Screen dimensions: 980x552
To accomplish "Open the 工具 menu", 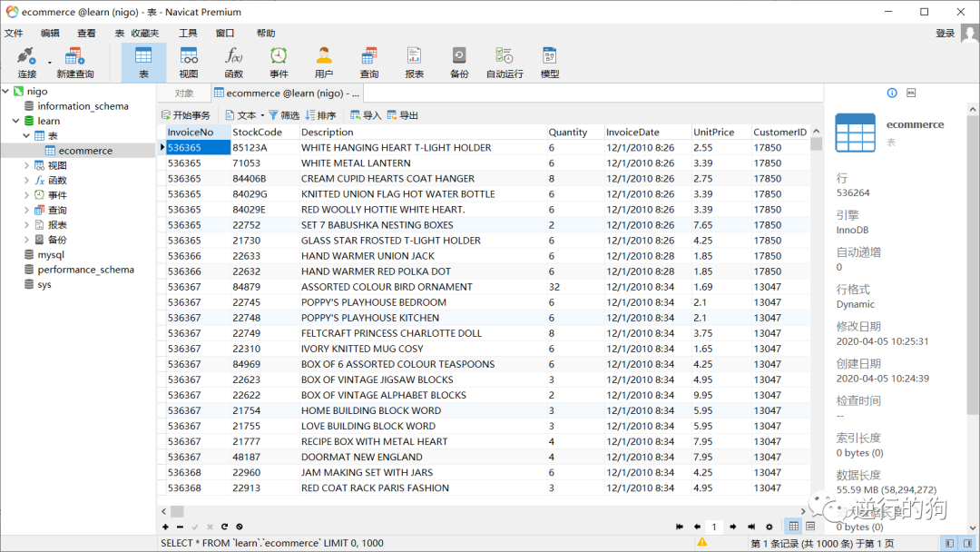I will point(188,33).
